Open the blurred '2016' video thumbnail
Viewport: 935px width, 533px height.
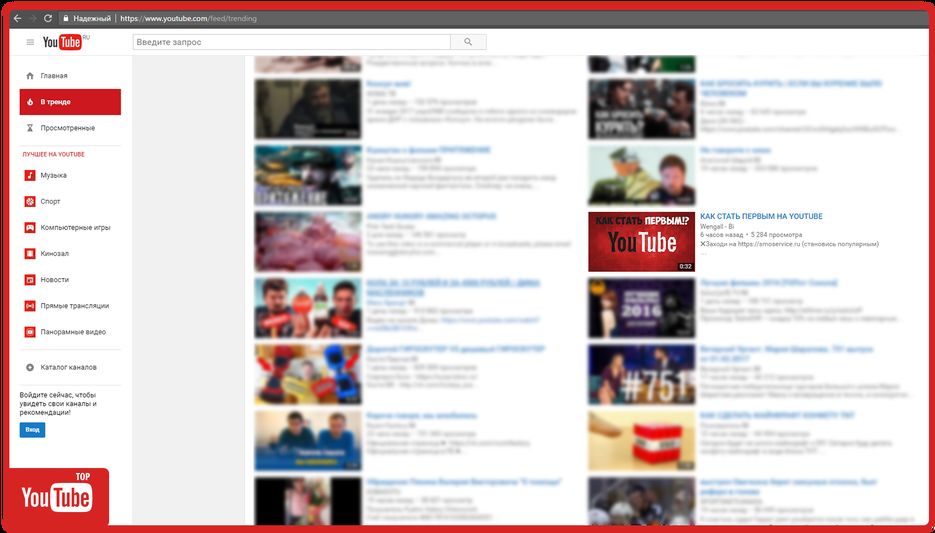(642, 308)
